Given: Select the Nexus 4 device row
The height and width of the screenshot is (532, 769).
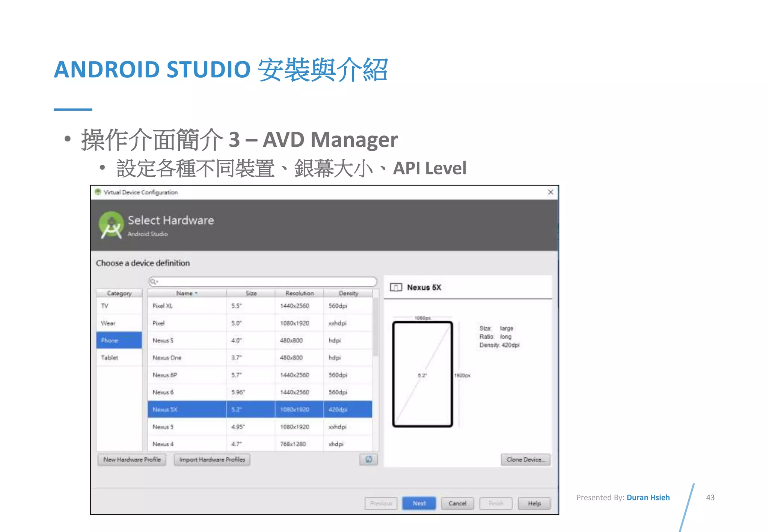Looking at the screenshot, I should 260,444.
